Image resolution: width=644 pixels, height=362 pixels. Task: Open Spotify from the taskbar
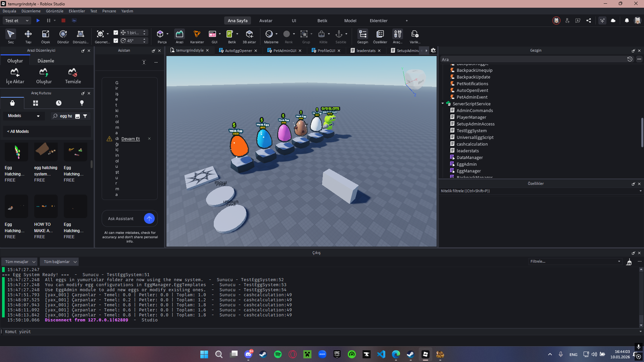coord(278,354)
